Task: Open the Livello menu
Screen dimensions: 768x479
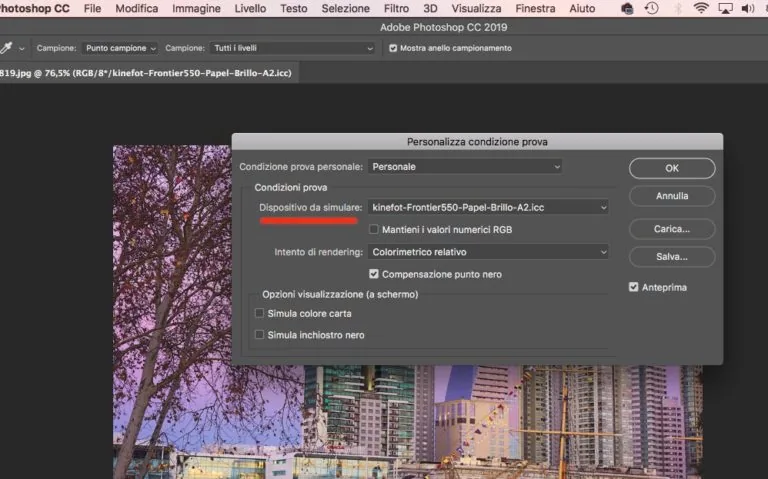Action: click(x=250, y=8)
